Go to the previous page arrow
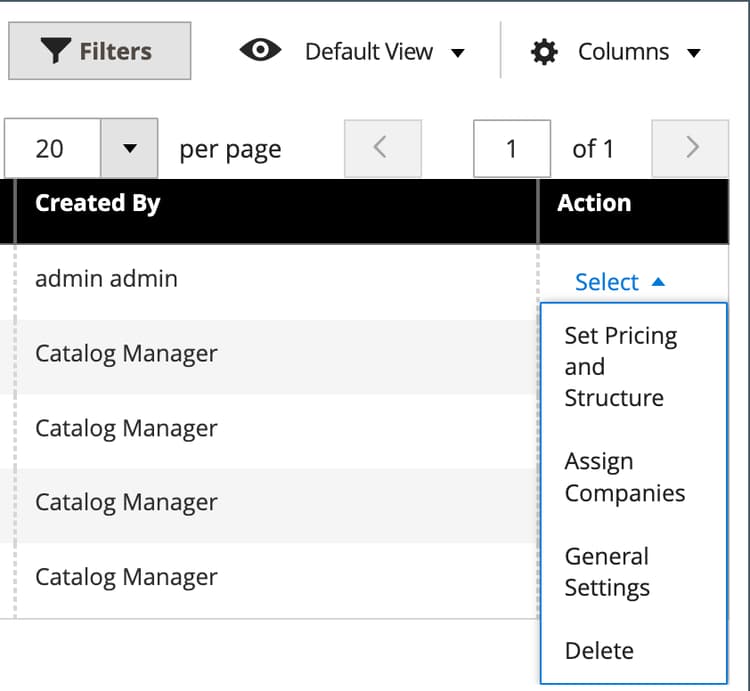The image size is (750, 691). [x=382, y=148]
